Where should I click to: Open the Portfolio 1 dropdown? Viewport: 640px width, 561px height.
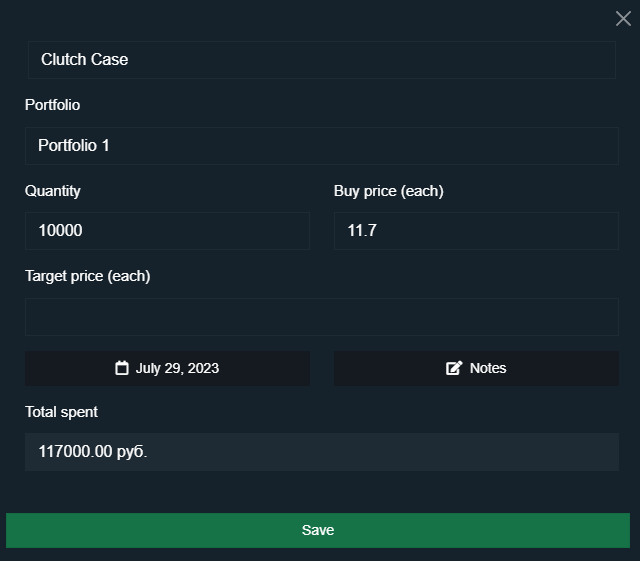tap(322, 146)
